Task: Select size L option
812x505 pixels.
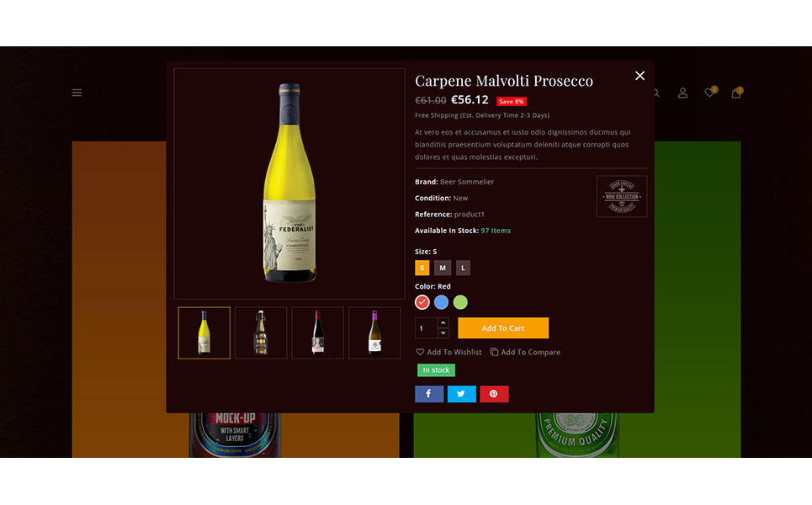Action: point(463,268)
